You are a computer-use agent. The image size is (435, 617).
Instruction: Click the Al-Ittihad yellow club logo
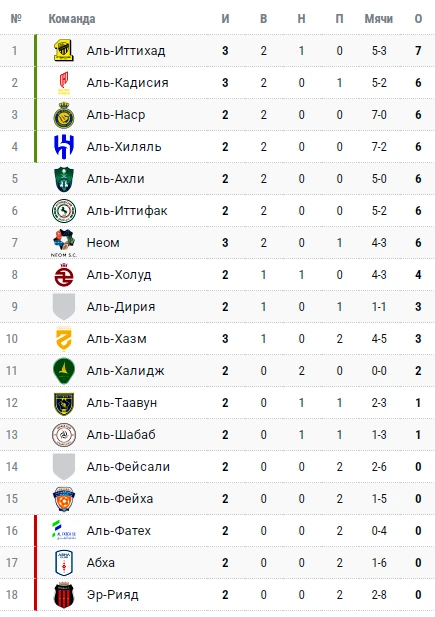tap(64, 51)
